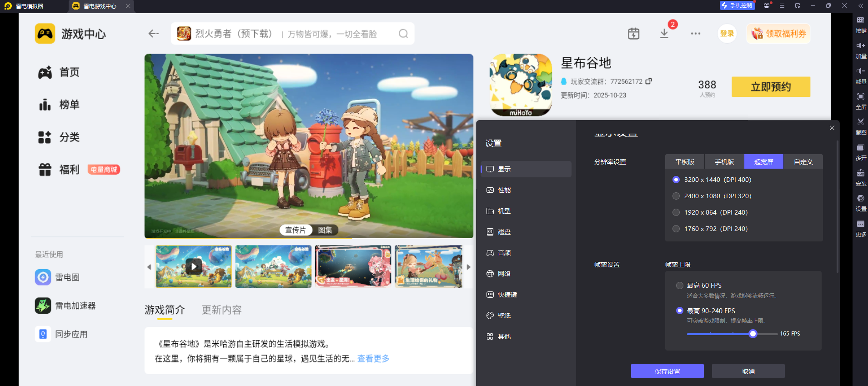
Task: Open the three-dot more options menu
Action: 696,34
